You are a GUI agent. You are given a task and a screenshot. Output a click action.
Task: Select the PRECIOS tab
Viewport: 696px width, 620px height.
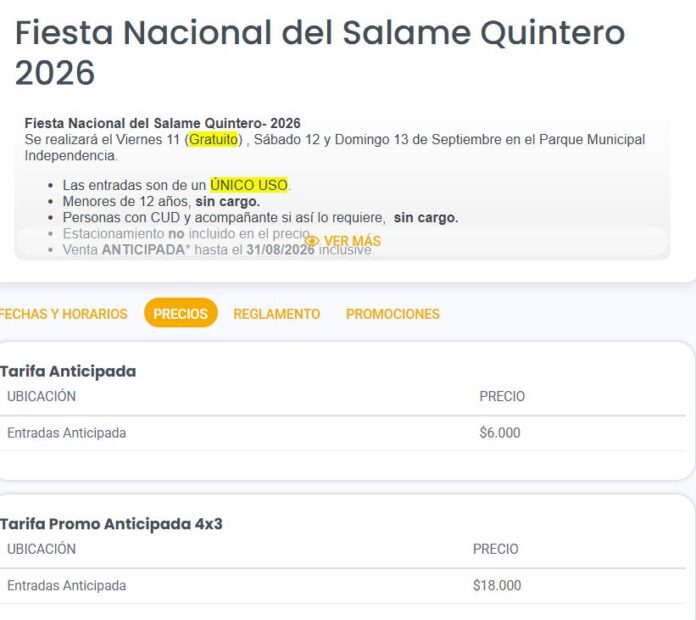click(181, 313)
